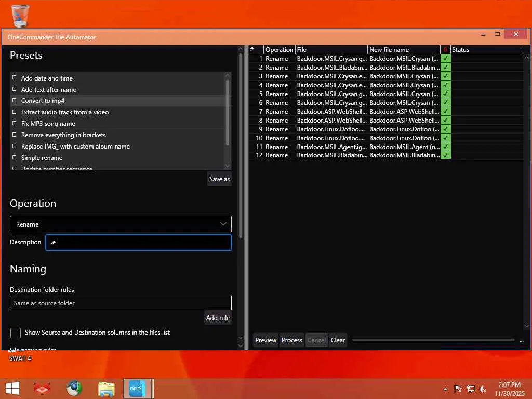This screenshot has width=532, height=399.
Task: Click the Add rule button
Action: pos(218,318)
